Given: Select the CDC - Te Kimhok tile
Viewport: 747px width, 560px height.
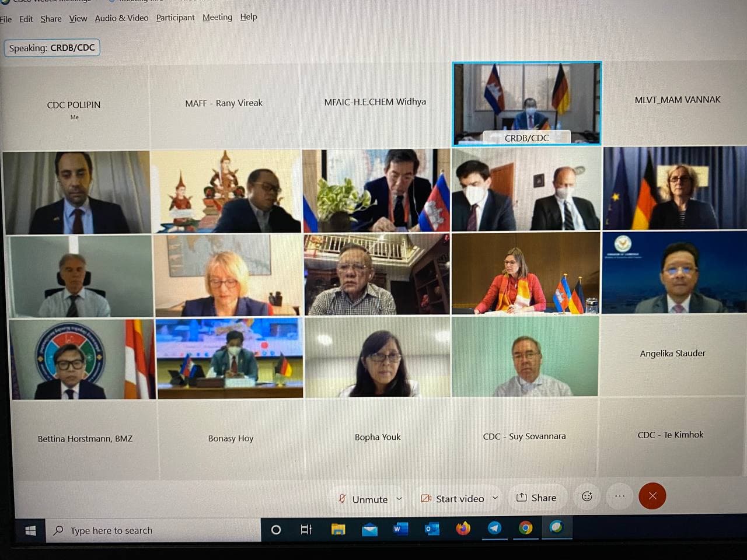Looking at the screenshot, I should [671, 436].
